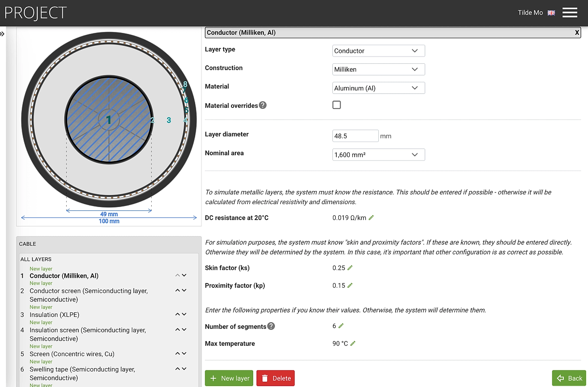Viewport: 588px width, 387px height.
Task: Move Insulation (XLPE) layer up
Action: (x=177, y=314)
